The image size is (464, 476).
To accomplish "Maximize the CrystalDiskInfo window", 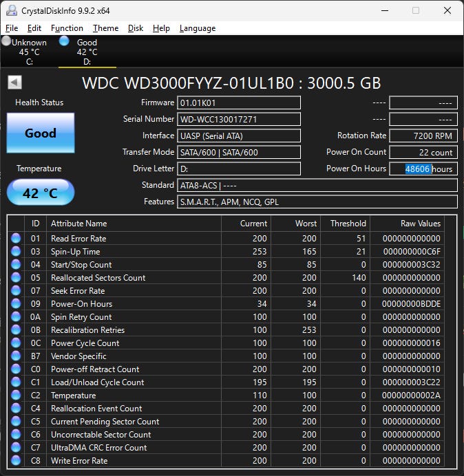I will (416, 10).
